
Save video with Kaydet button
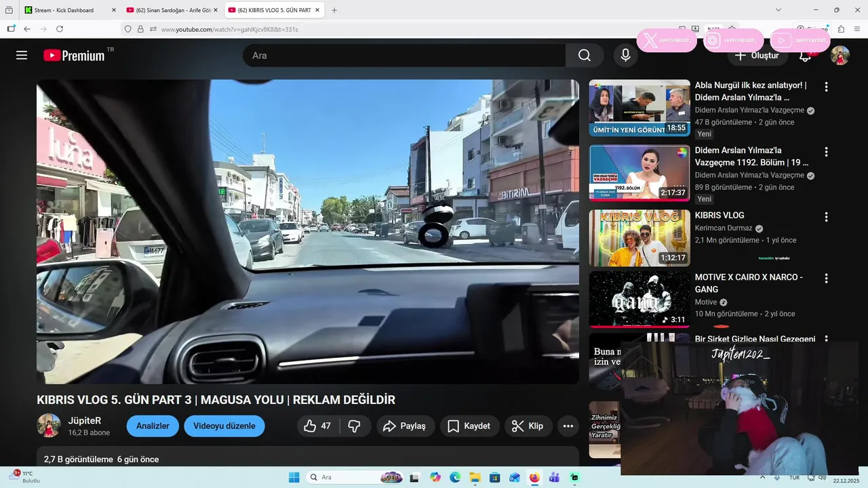[470, 426]
